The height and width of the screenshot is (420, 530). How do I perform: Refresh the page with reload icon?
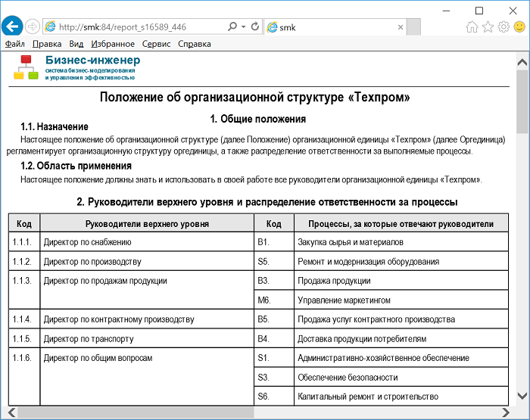click(x=255, y=26)
